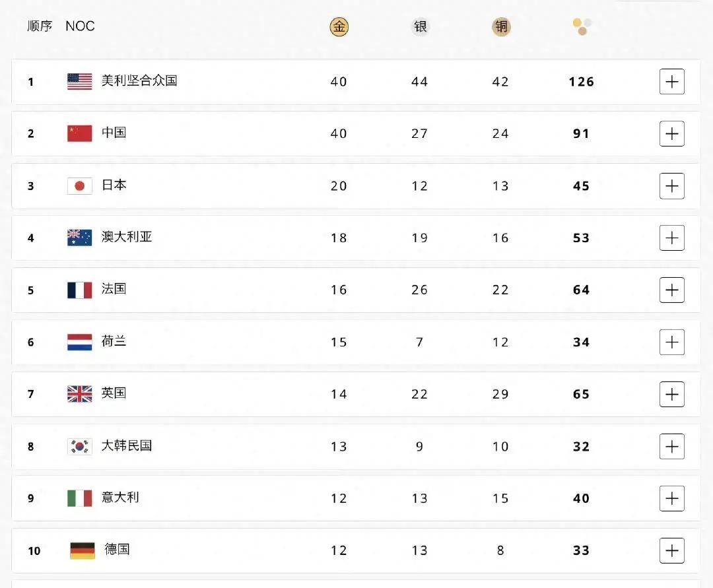Open the 荷兰 row plus expander
The height and width of the screenshot is (588, 713).
[x=671, y=342]
